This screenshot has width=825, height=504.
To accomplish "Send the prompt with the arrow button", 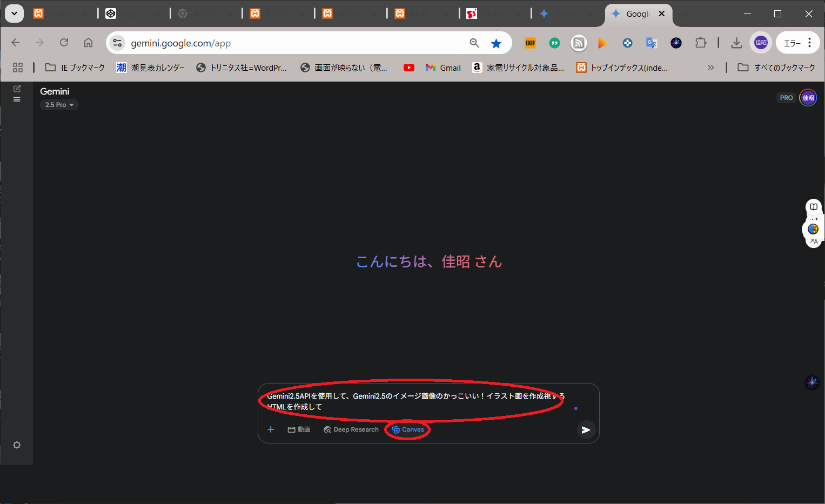I will coord(586,430).
